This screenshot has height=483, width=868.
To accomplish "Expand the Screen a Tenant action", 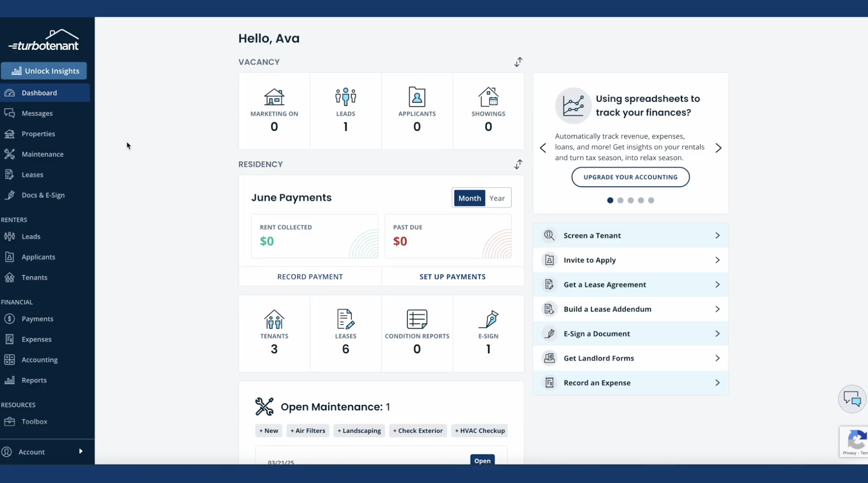I will point(630,235).
